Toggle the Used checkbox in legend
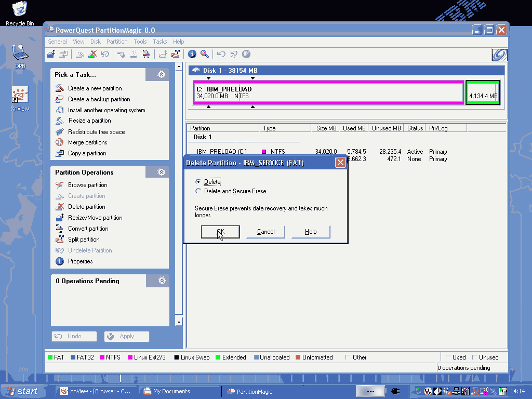Screen dimensions: 532x399 click(x=448, y=357)
